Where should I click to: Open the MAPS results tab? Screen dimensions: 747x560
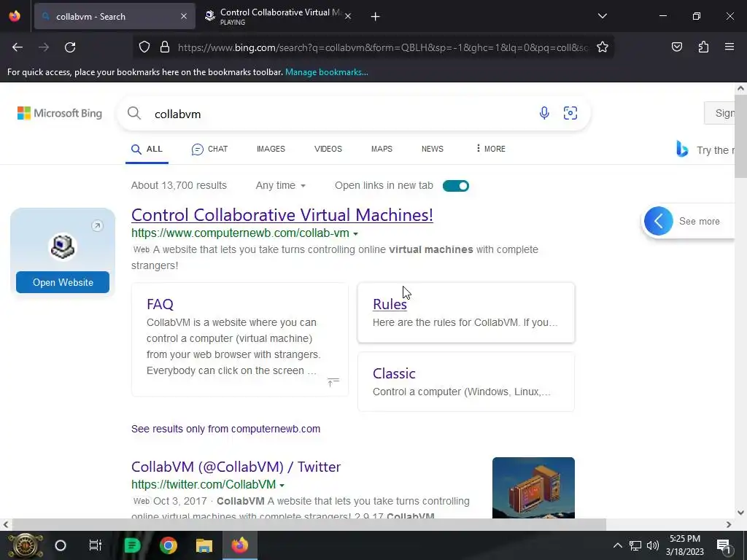(x=382, y=149)
